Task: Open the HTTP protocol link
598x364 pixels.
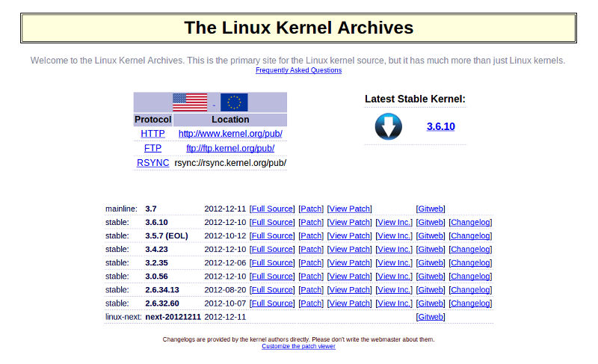Action: pyautogui.click(x=153, y=134)
